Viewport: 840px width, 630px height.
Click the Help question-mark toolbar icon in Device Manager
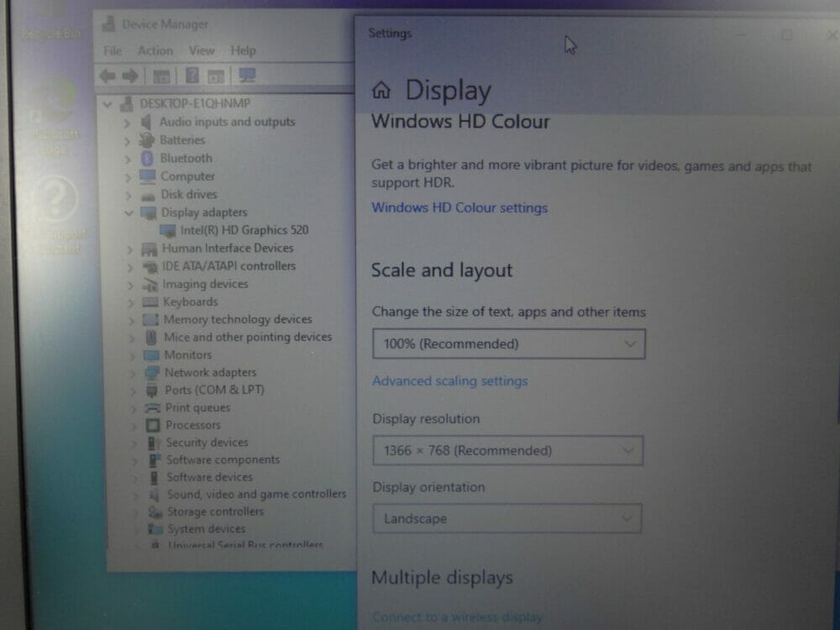click(x=192, y=76)
